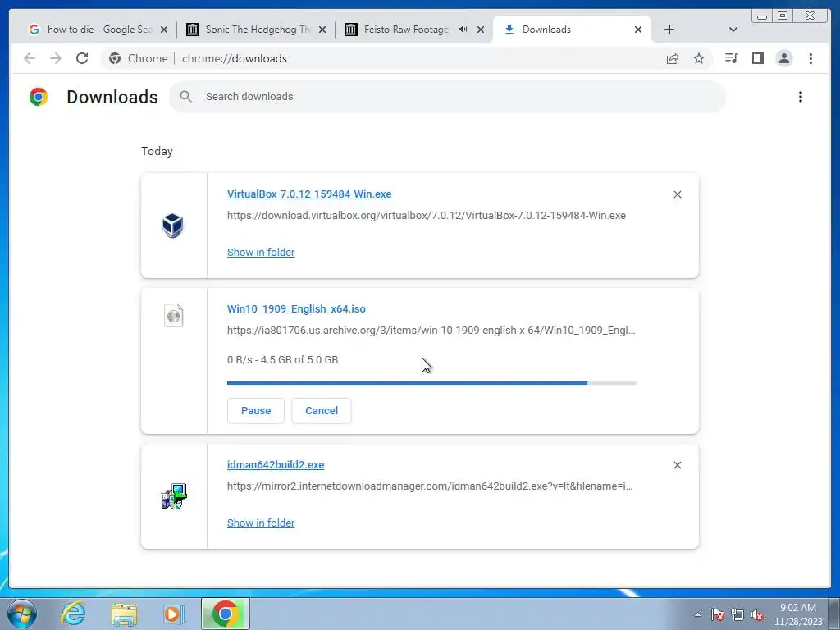The height and width of the screenshot is (630, 840).
Task: Open the Windows Start menu
Action: (x=22, y=614)
